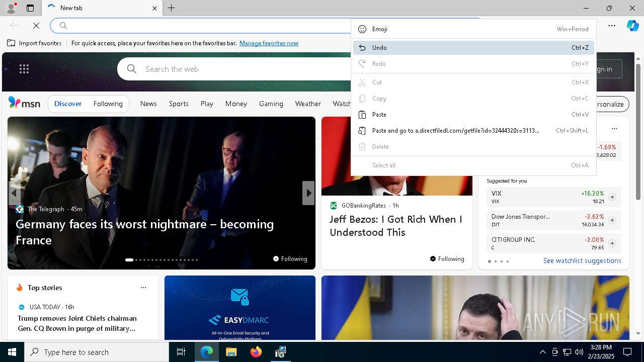This screenshot has width=644, height=362.
Task: Toggle Following on Telegraph story
Action: (x=290, y=258)
